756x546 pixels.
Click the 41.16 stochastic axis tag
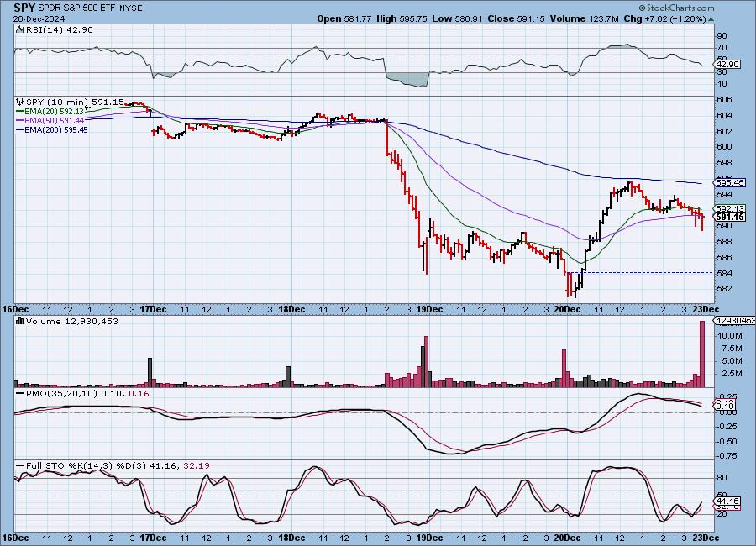click(727, 501)
